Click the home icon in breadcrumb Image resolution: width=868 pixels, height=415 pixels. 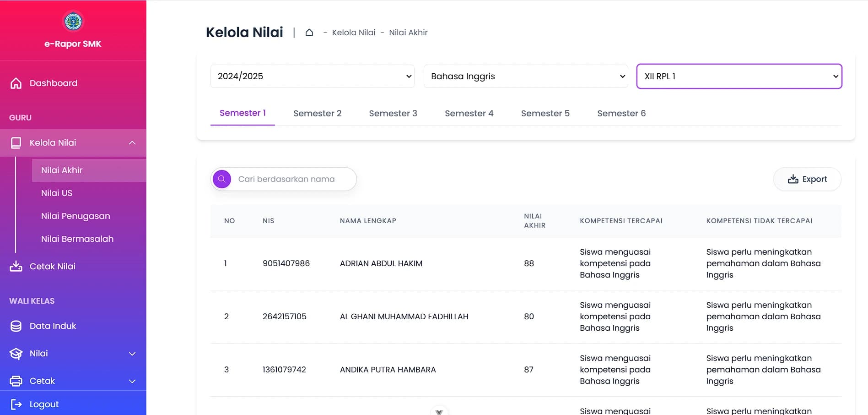[x=309, y=33]
